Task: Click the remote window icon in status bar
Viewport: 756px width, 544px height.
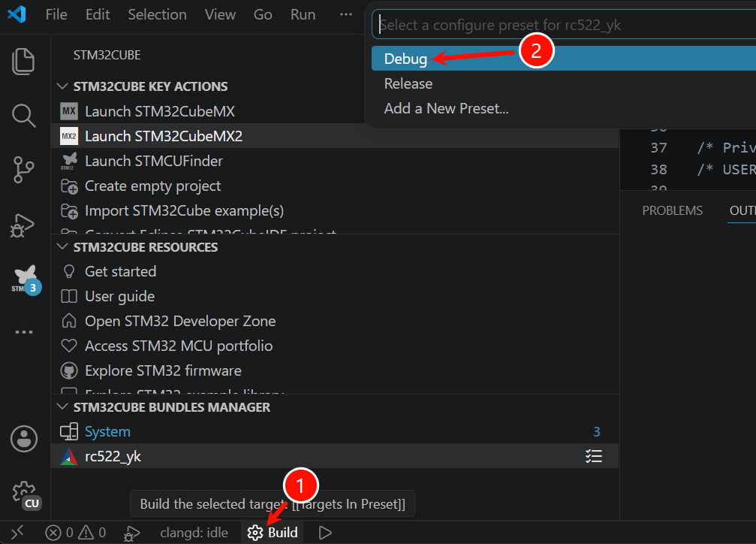Action: pyautogui.click(x=17, y=533)
